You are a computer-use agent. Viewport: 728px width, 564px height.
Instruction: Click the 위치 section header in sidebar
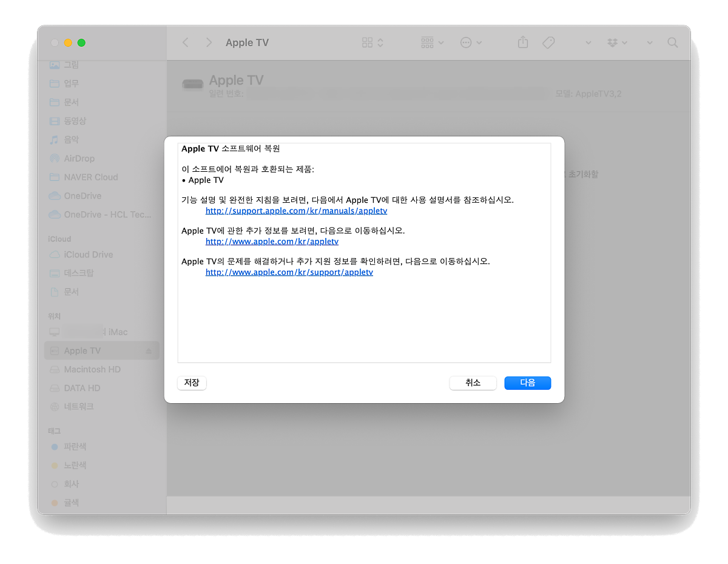point(55,316)
